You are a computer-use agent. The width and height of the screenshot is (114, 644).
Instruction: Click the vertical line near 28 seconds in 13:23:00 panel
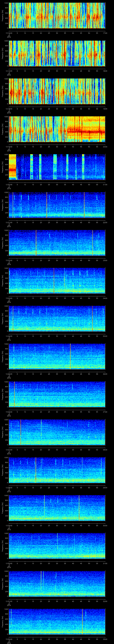click(x=54, y=280)
